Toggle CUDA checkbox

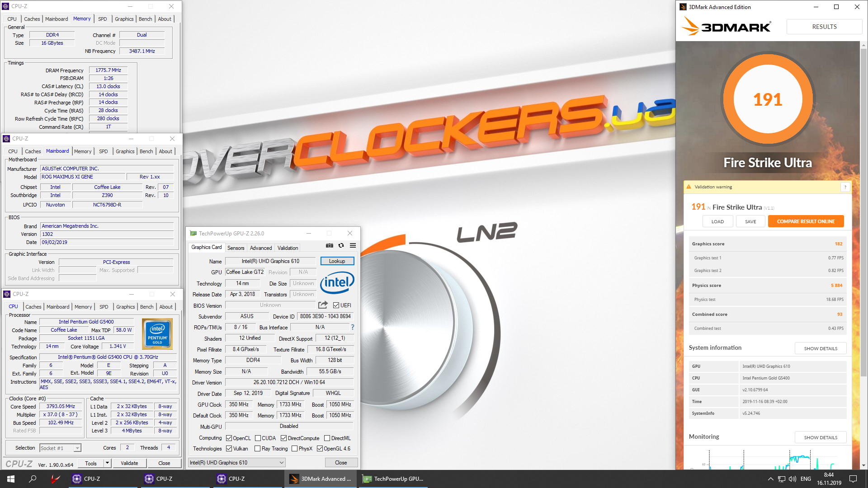pyautogui.click(x=258, y=438)
